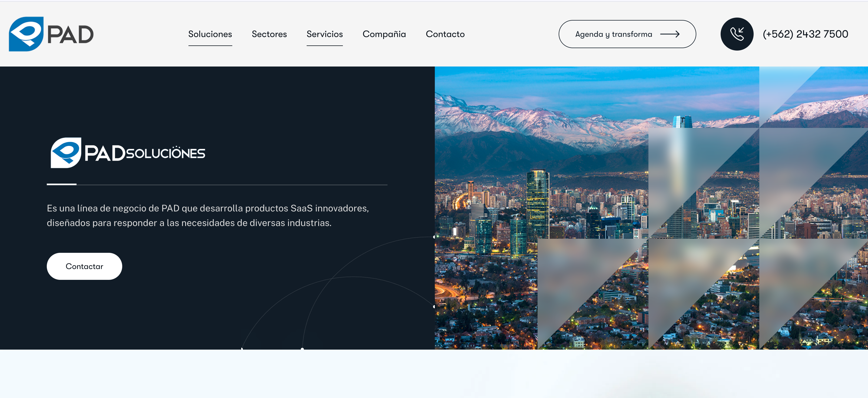
Task: Call the number (+562) 2432 7500
Action: (x=805, y=34)
